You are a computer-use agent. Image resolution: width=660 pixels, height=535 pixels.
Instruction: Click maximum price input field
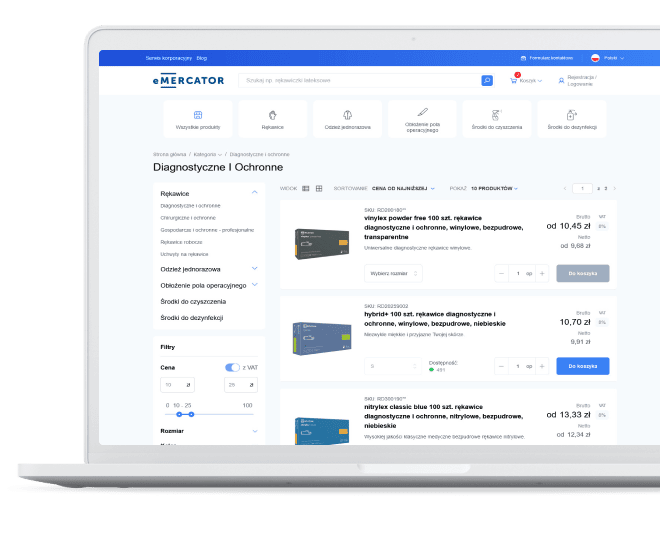[241, 385]
